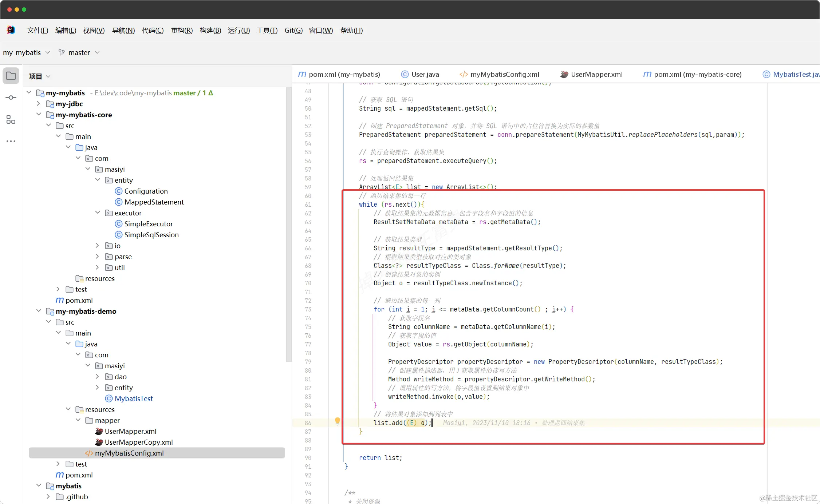Open the Git(G) menu
820x504 pixels.
293,30
